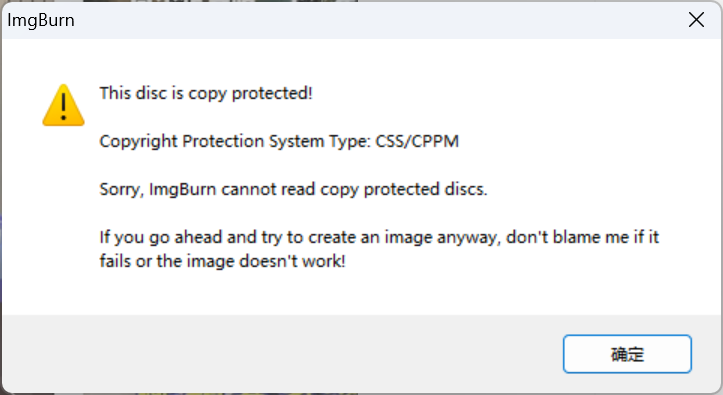Screen dimensions: 723x395
Task: Click the 'fails or the image doesn't work!' line
Action: tap(223, 261)
